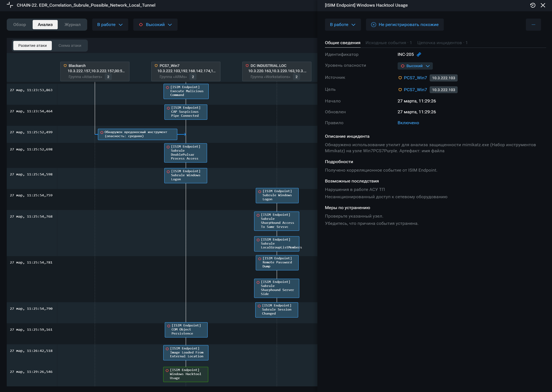Screen dimensions: 552x392
Task: Collapse the chain view using the top-left icon
Action: 10,5
